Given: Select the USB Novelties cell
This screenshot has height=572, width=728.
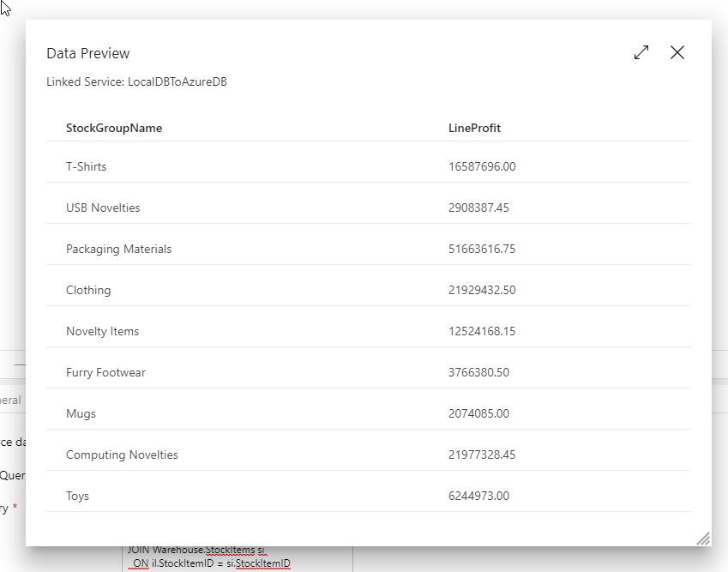Looking at the screenshot, I should coord(103,208).
